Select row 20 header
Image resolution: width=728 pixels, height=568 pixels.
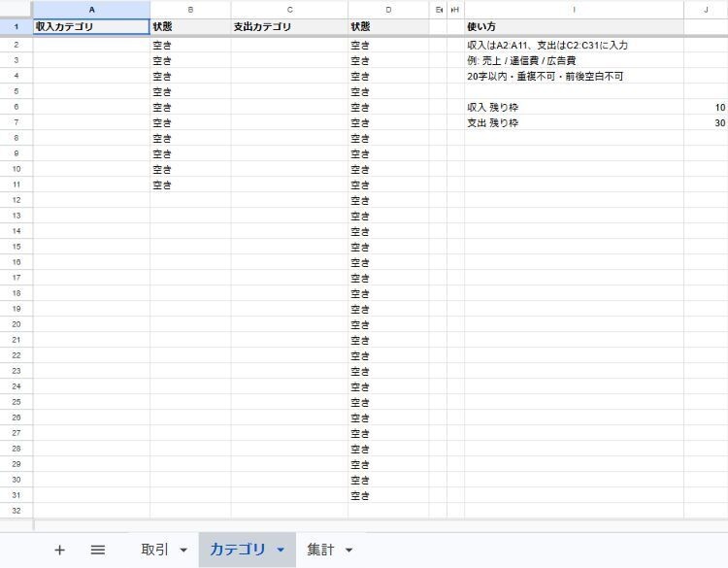click(17, 324)
